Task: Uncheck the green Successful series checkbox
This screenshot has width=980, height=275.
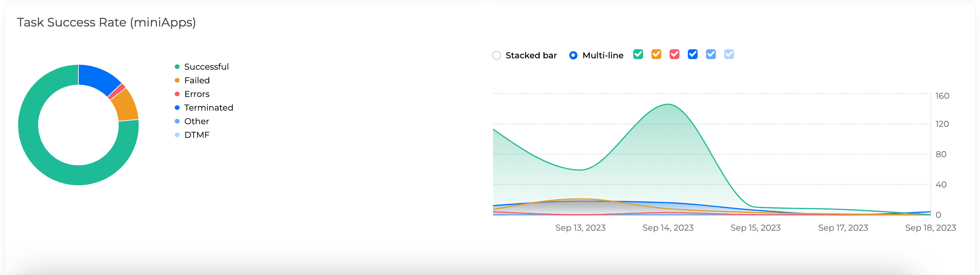Action: (638, 55)
